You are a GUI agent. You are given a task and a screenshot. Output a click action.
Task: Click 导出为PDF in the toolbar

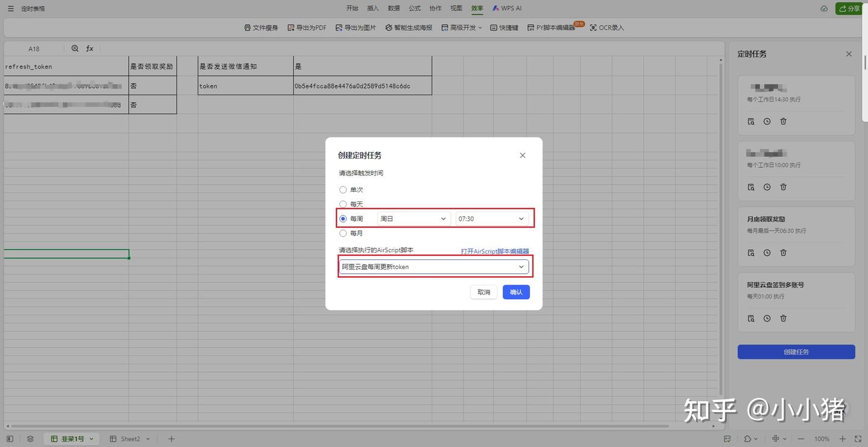click(307, 28)
